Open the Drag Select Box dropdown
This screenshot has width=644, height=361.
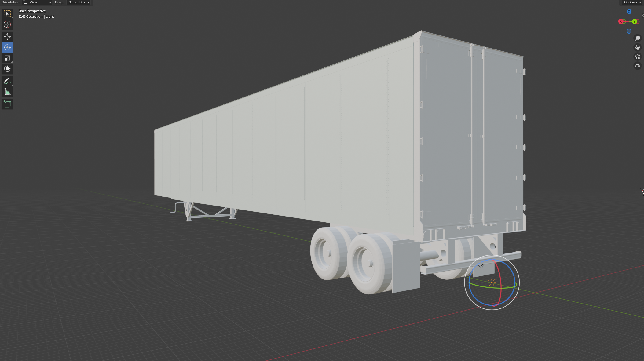[x=79, y=2]
